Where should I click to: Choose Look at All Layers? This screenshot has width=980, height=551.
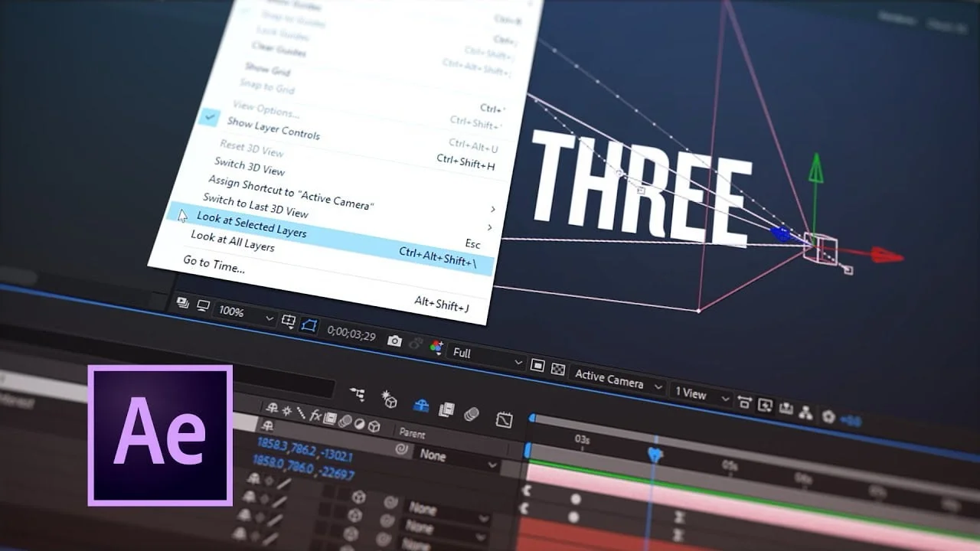[232, 241]
